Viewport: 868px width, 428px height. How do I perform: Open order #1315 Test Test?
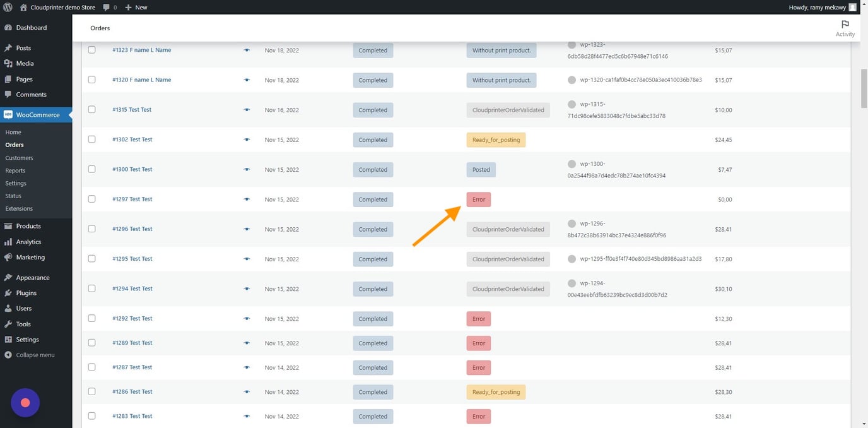[131, 109]
